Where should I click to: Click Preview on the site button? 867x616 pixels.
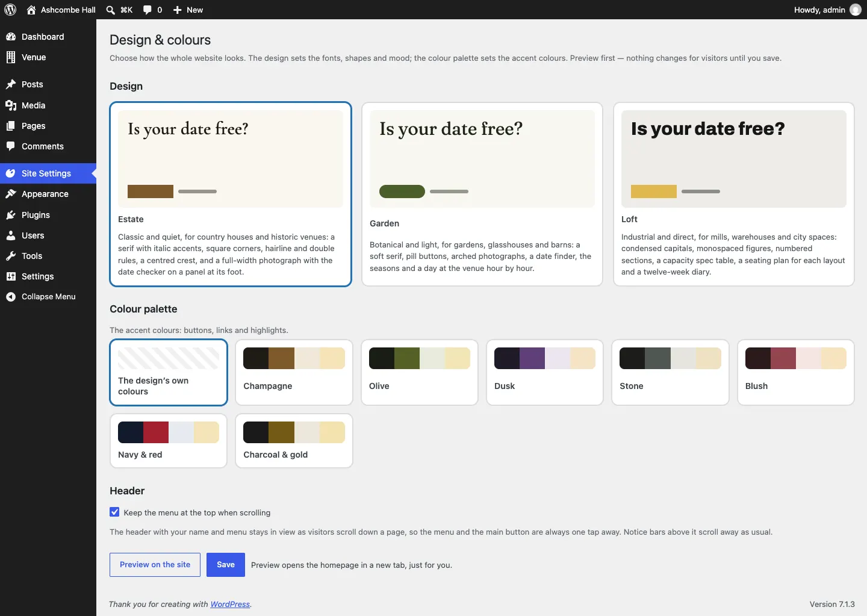[155, 565]
